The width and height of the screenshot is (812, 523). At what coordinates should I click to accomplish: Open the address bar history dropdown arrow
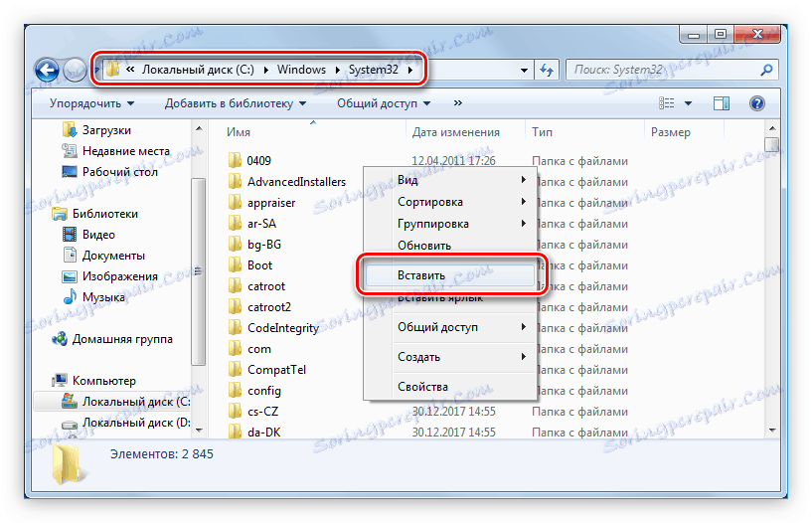pos(524,70)
